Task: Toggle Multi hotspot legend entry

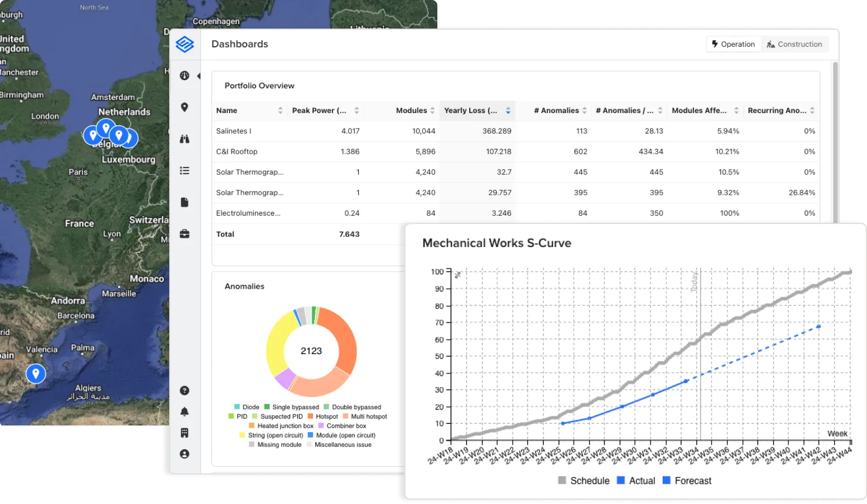Action: click(x=365, y=417)
